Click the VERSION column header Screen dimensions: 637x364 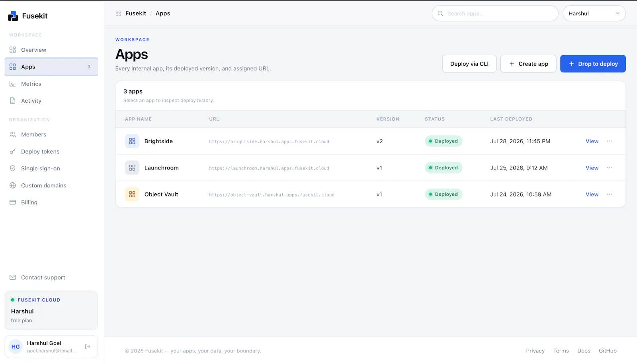click(388, 119)
